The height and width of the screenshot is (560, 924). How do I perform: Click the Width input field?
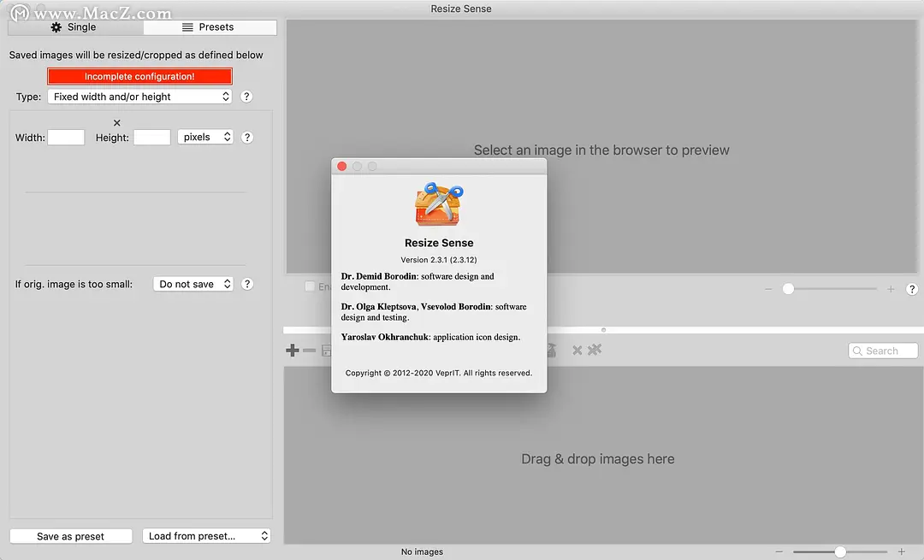coord(66,137)
